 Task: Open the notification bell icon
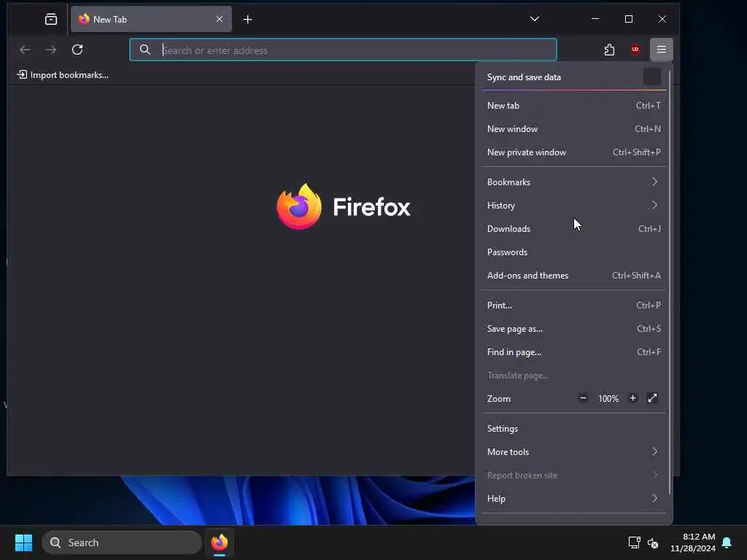tap(727, 542)
